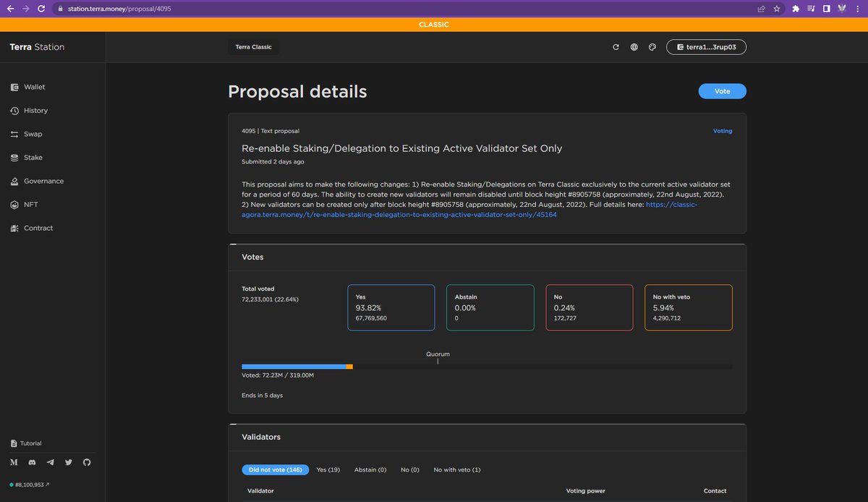This screenshot has width=868, height=502.
Task: Bookmark this page with the star icon
Action: pos(777,9)
